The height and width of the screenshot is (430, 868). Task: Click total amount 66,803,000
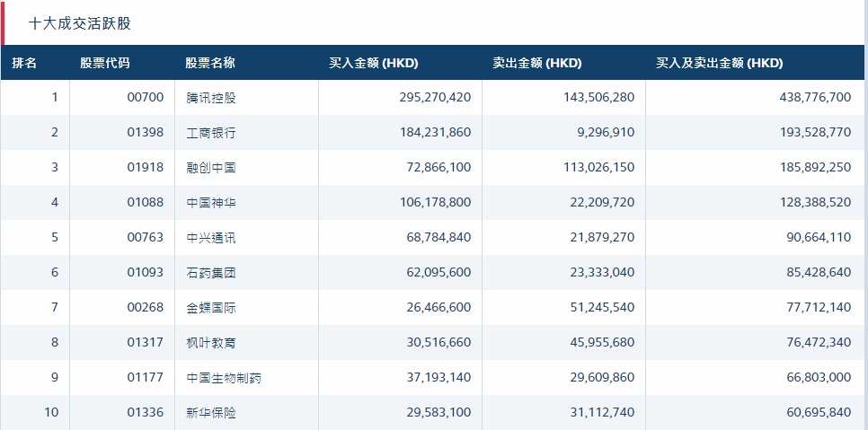(x=819, y=378)
